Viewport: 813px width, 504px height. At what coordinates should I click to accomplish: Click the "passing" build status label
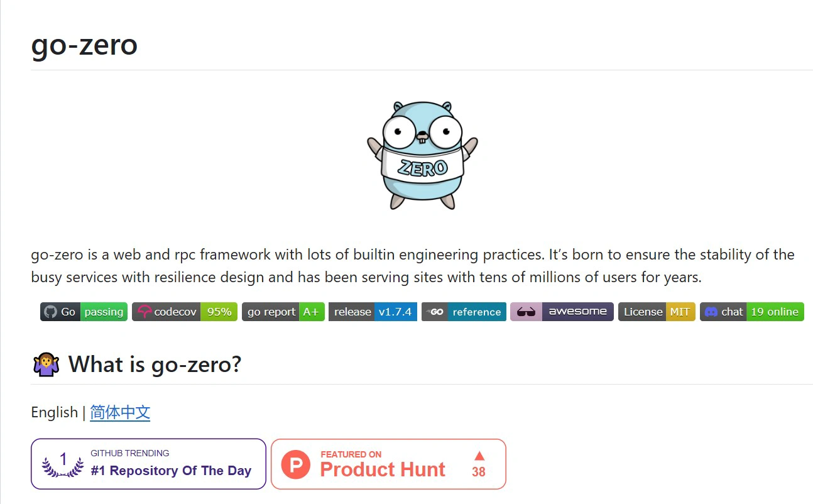104,312
